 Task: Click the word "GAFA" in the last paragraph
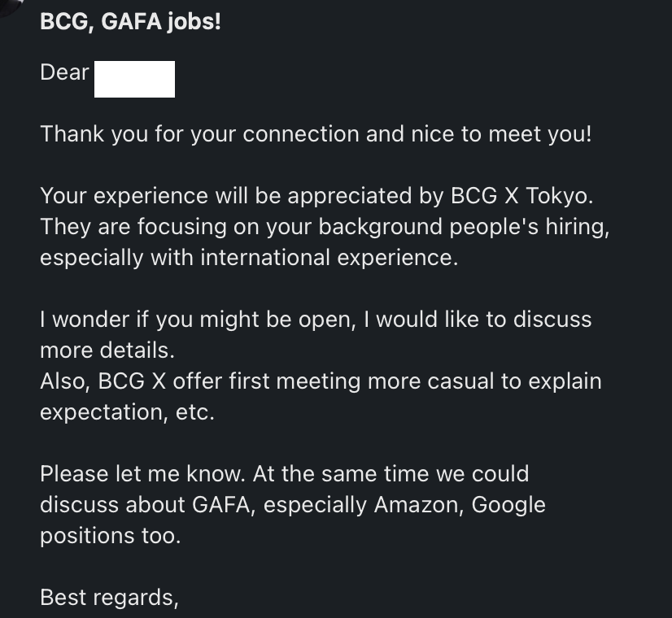tap(221, 504)
